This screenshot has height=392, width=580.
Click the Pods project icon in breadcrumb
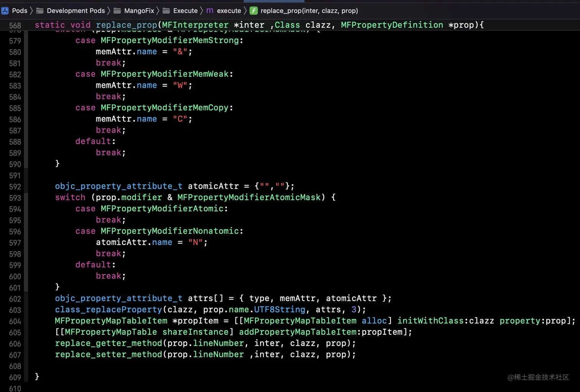coord(5,11)
